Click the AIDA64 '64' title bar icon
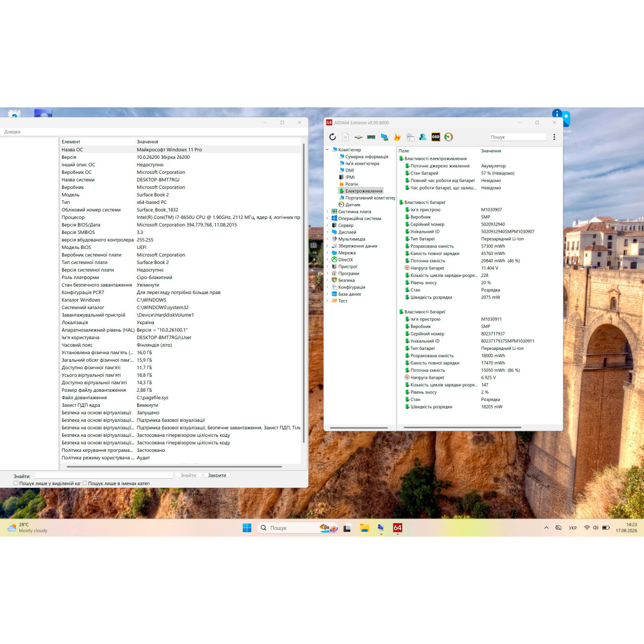Screen dimensions: 644x644 330,122
